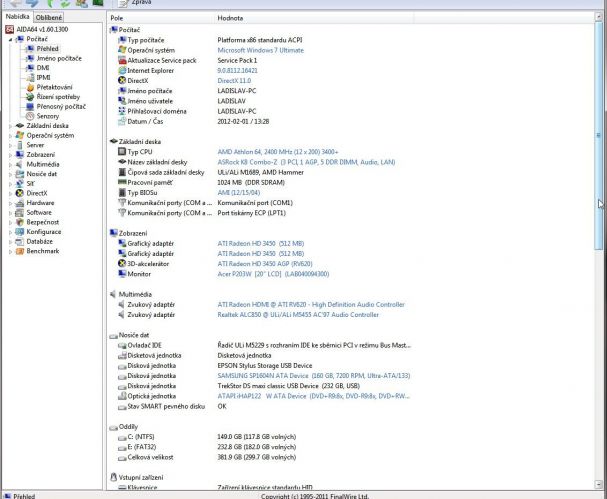Image resolution: width=607 pixels, height=499 pixels.
Task: Click the Hardware icon in the tree
Action: 20,203
